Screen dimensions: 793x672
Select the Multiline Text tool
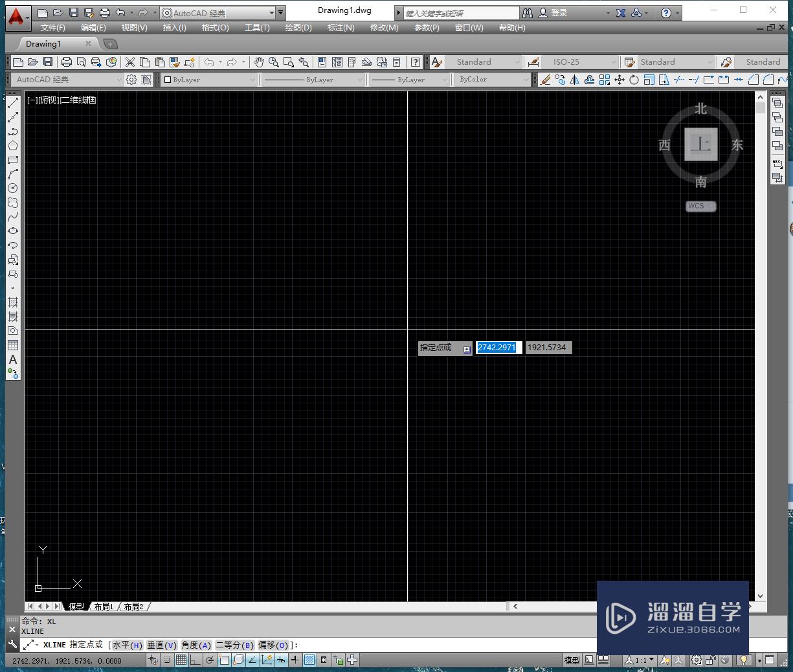point(13,360)
